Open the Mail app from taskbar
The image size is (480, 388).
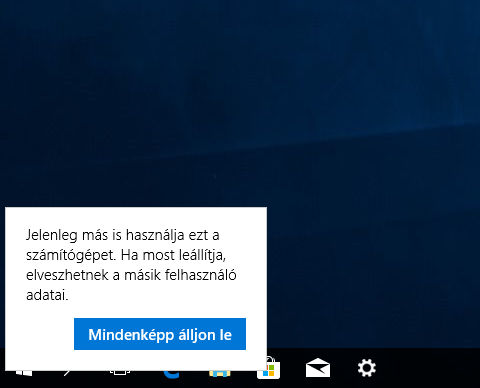[318, 368]
